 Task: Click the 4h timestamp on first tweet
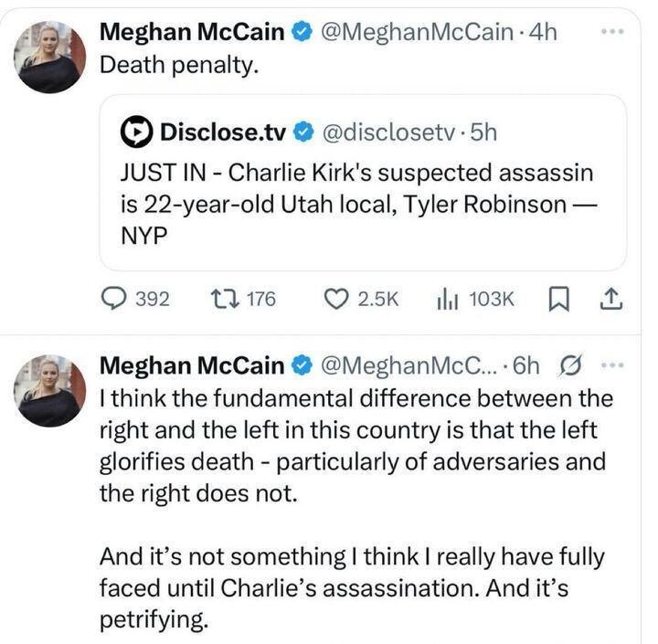[543, 33]
